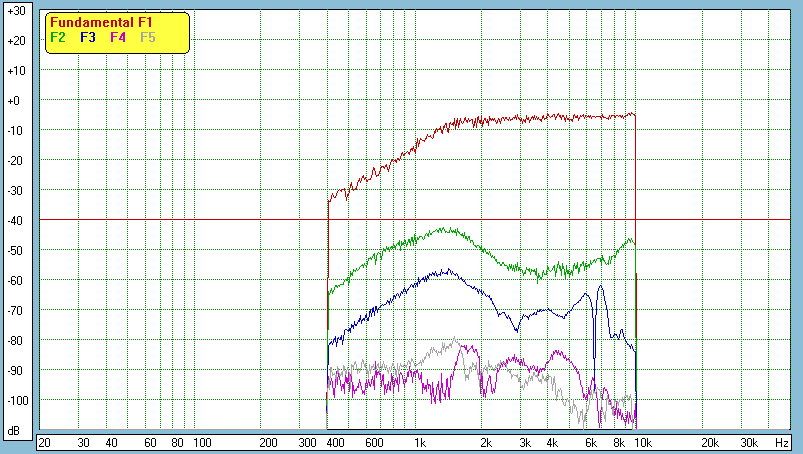This screenshot has width=803, height=454.
Task: Click the blue F3 curve's sharp peak
Action: [601, 286]
